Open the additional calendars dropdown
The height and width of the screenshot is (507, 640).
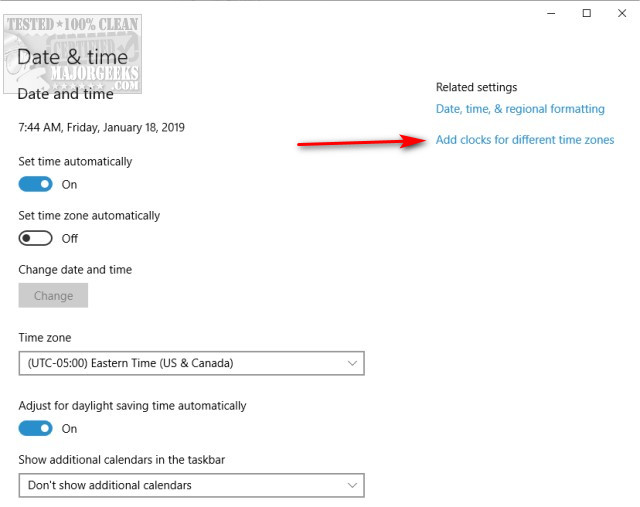coord(190,485)
